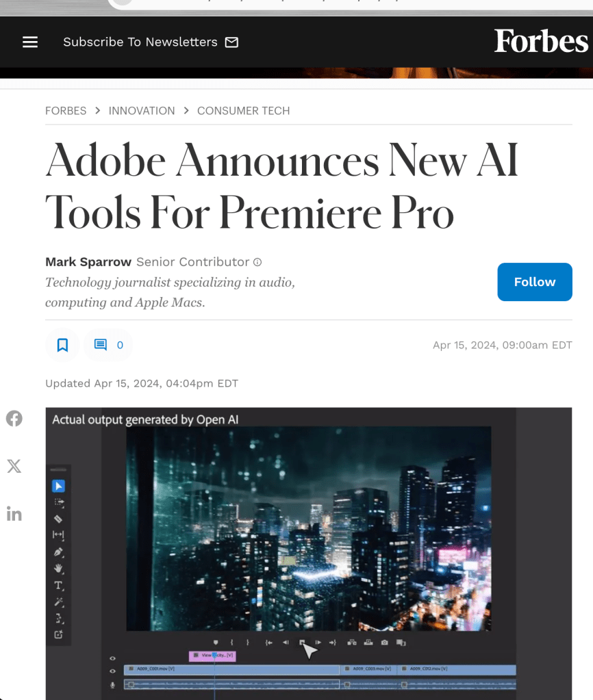Click the pink clip on the timeline
This screenshot has height=700, width=593.
click(x=212, y=656)
